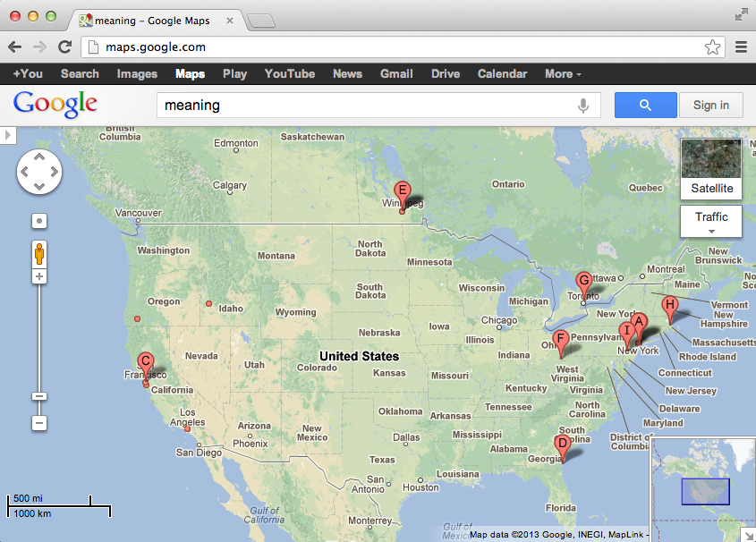Screen dimensions: 756x542
Task: Pan map right with the navigation arrow
Action: pos(54,172)
